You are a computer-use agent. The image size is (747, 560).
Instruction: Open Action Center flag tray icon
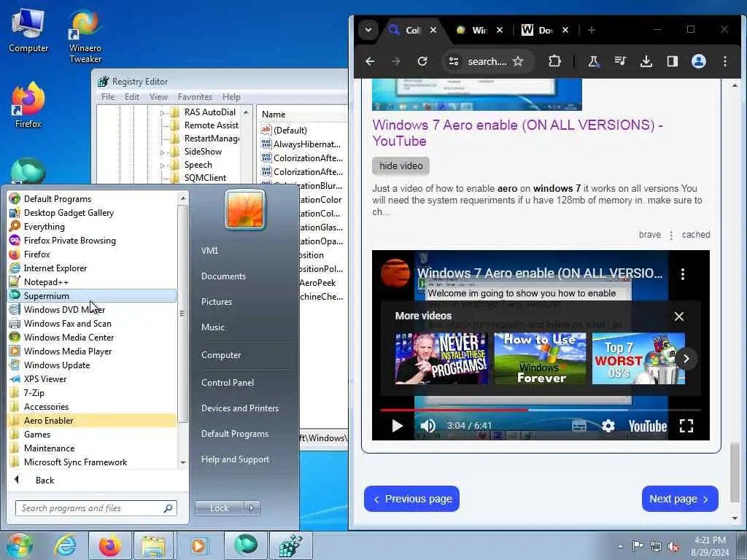tap(638, 545)
